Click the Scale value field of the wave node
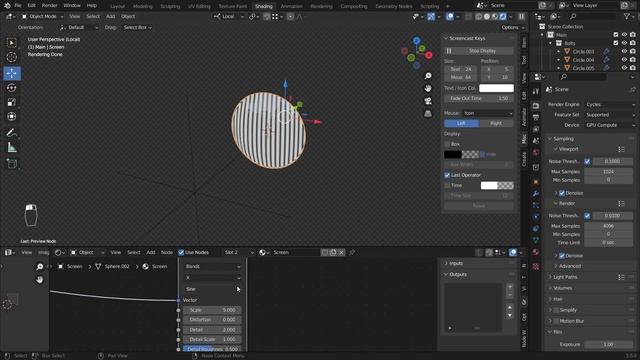Screen dimensions: 640x360 212,310
